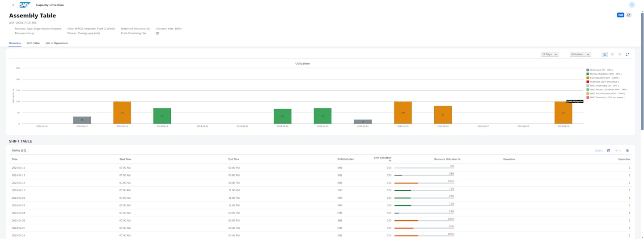Open the Utilization view dropdown

[580, 55]
